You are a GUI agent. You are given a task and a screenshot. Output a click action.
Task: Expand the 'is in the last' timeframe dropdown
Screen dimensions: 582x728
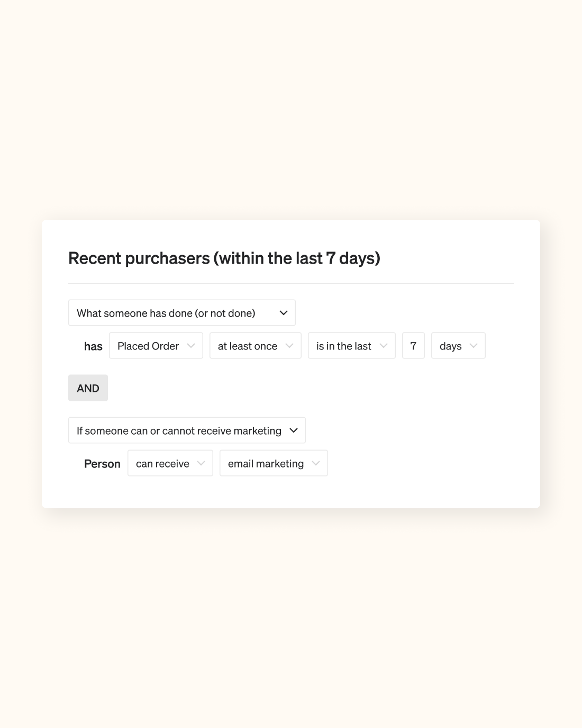(351, 345)
